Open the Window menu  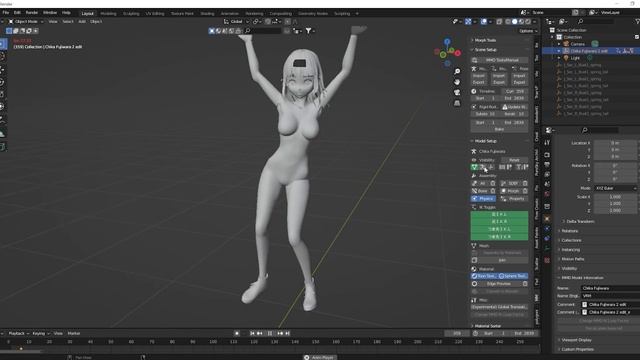50,13
